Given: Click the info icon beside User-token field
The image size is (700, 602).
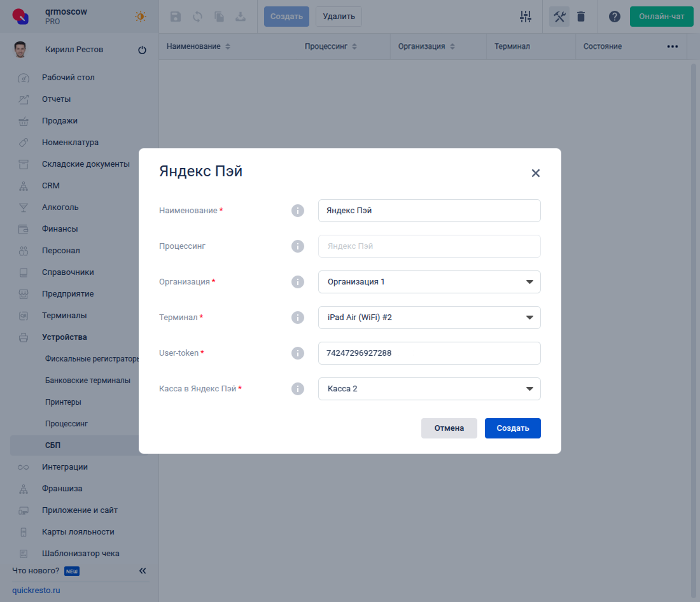Looking at the screenshot, I should pos(297,353).
